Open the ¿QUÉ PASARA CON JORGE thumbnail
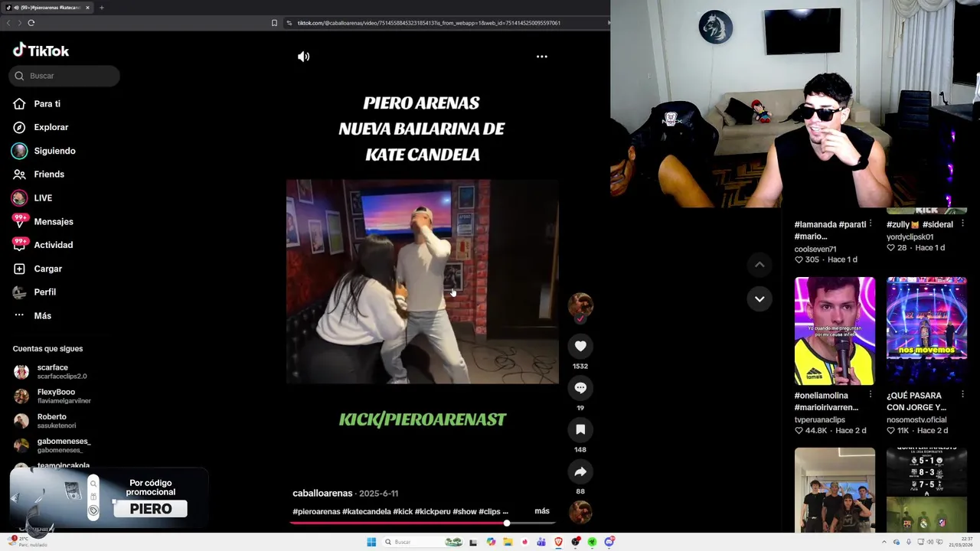 pyautogui.click(x=926, y=331)
